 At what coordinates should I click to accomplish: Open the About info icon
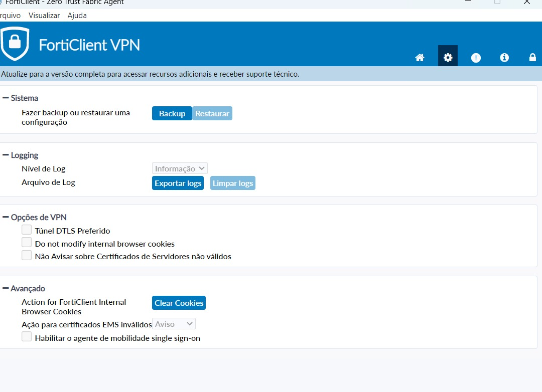[x=504, y=57]
